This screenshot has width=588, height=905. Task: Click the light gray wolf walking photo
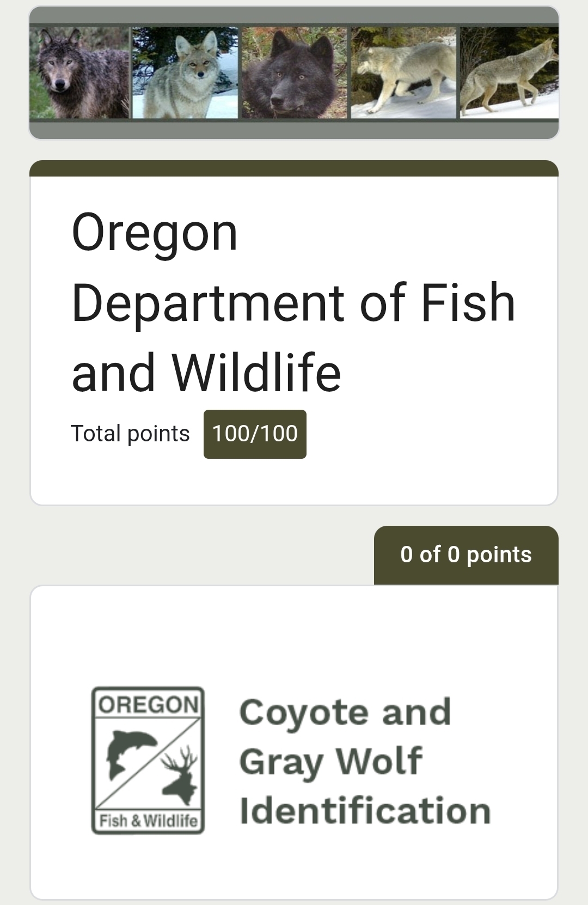(x=403, y=72)
